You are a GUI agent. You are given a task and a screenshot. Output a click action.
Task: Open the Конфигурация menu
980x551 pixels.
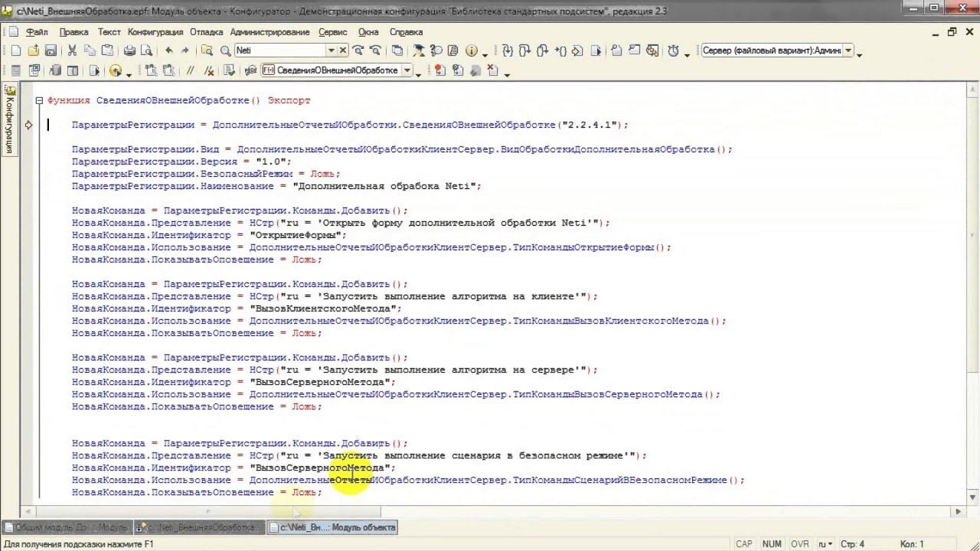[155, 32]
